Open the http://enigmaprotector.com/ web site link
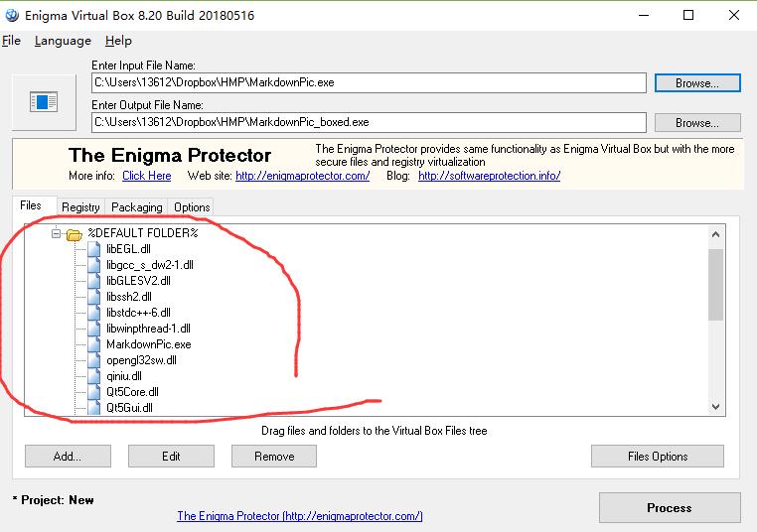 [x=303, y=176]
